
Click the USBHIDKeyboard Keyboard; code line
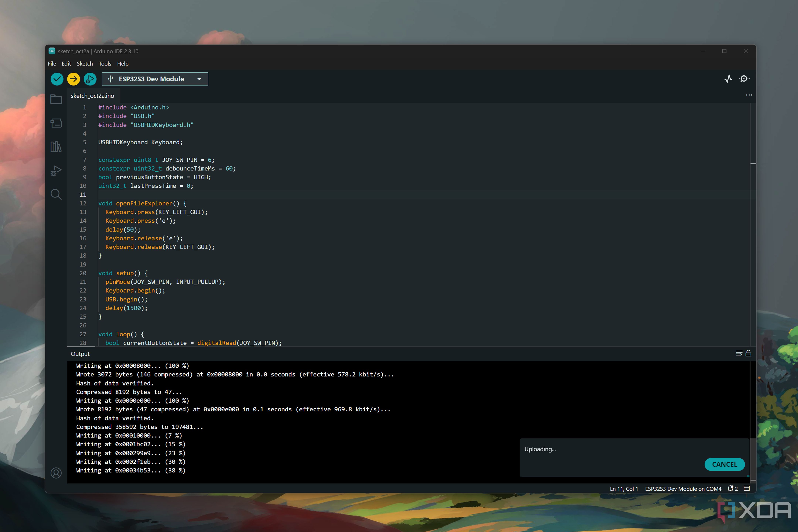click(x=140, y=142)
